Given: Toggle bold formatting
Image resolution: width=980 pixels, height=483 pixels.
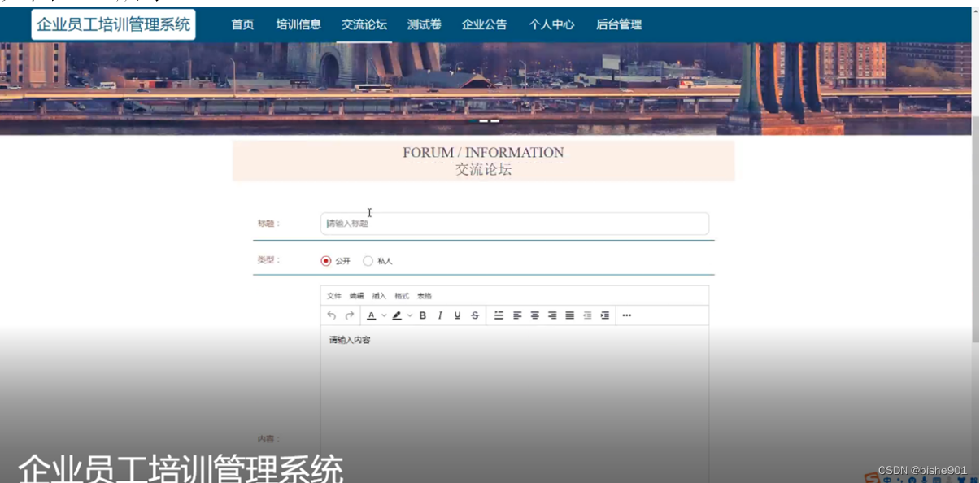Looking at the screenshot, I should coord(423,315).
